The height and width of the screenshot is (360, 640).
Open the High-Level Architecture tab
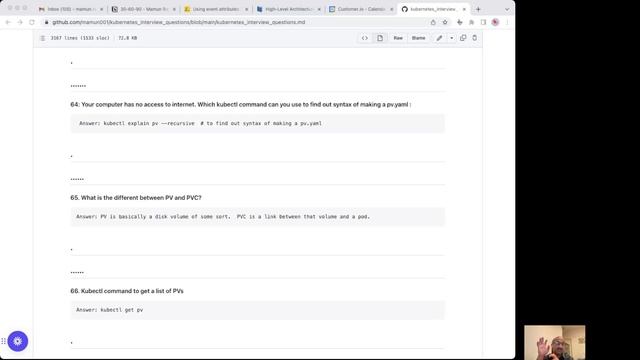click(x=288, y=9)
